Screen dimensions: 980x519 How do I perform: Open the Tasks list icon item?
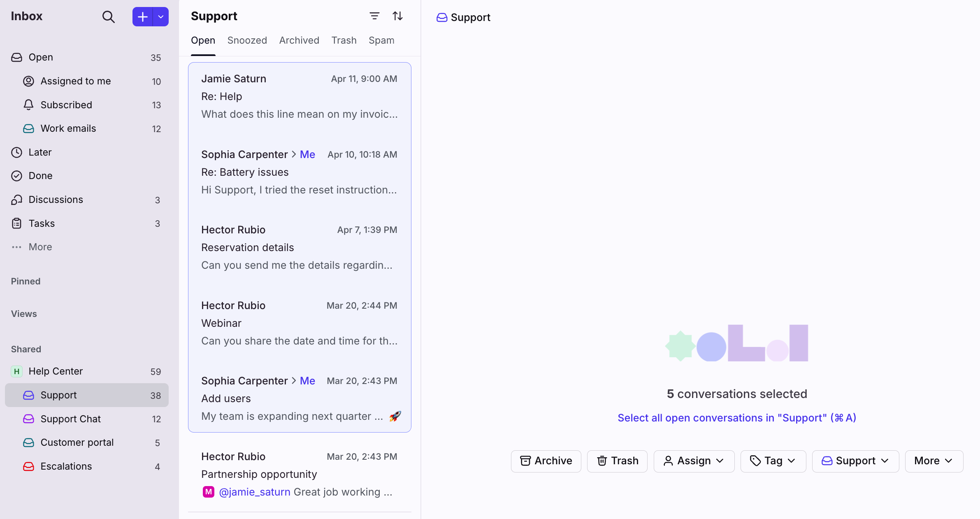[42, 223]
